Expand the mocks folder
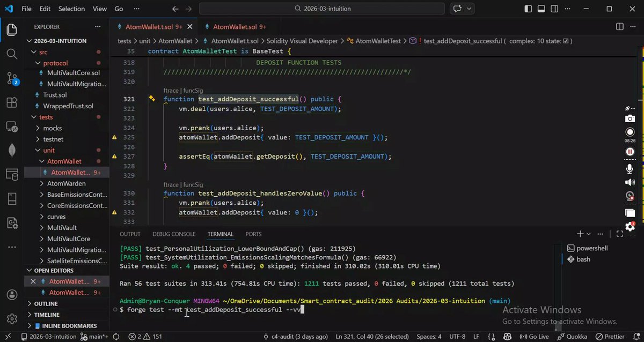The image size is (644, 342). 52,128
